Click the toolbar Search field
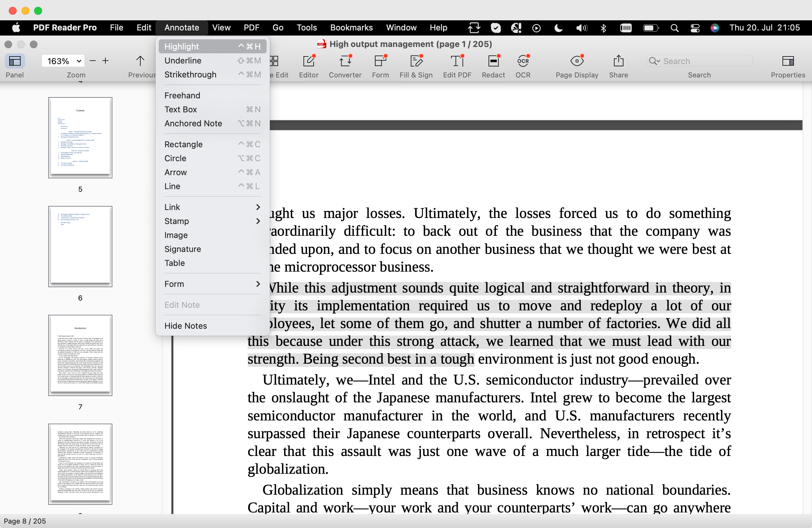 click(699, 61)
